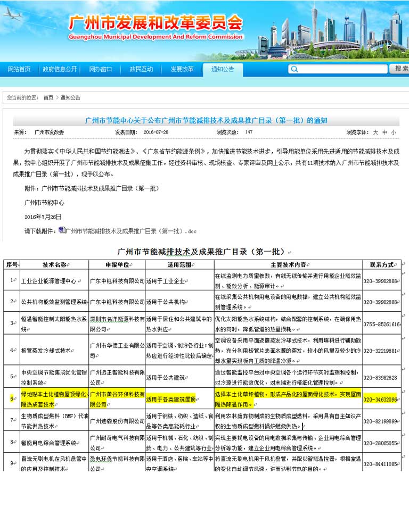This screenshot has height=532, width=409.
Task: Click the Guangzhou commission header logo
Action: tap(154, 27)
